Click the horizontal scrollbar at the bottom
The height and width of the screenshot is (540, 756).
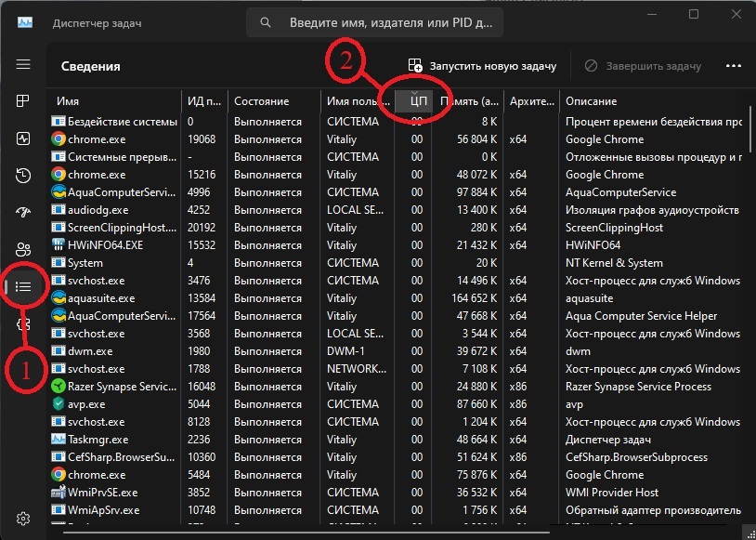coord(306,533)
